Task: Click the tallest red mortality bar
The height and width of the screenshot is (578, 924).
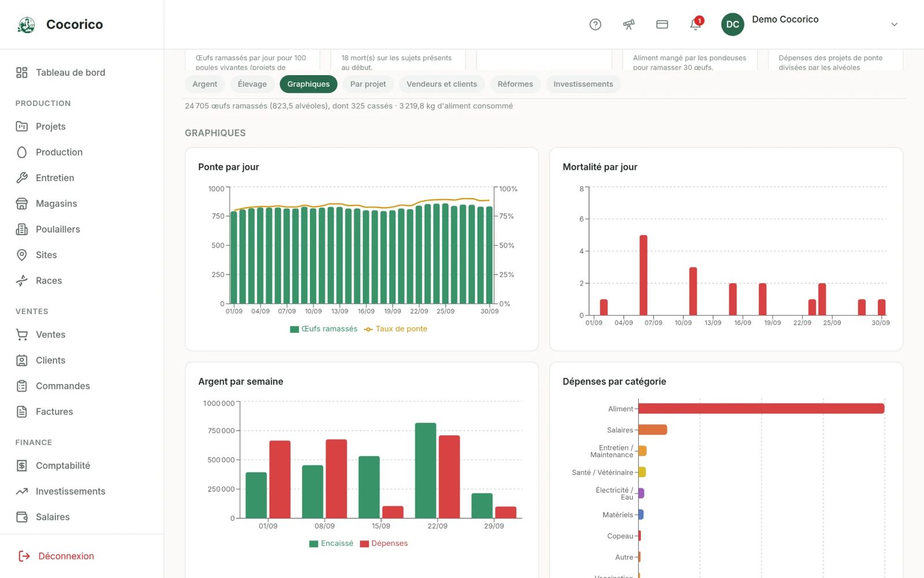Action: [x=643, y=275]
